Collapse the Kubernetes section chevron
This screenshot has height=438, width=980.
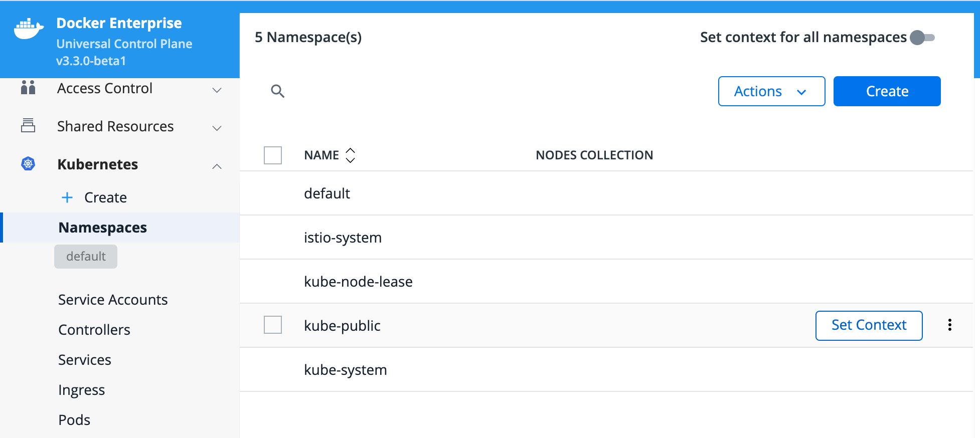(x=217, y=166)
